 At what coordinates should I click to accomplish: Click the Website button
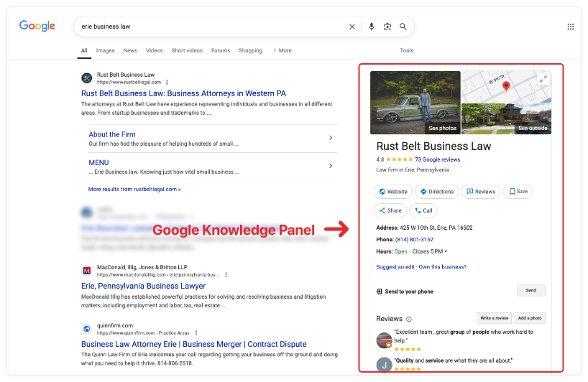[x=393, y=192]
